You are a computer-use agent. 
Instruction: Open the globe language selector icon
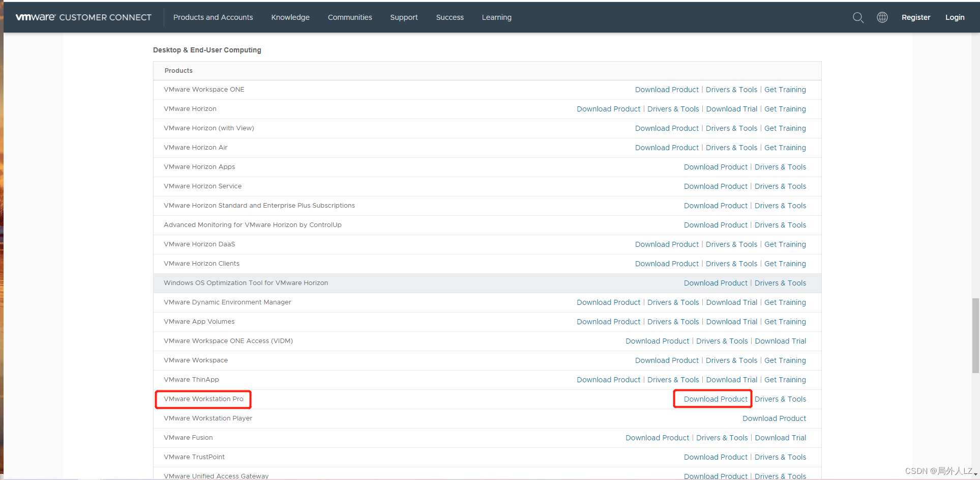(882, 17)
